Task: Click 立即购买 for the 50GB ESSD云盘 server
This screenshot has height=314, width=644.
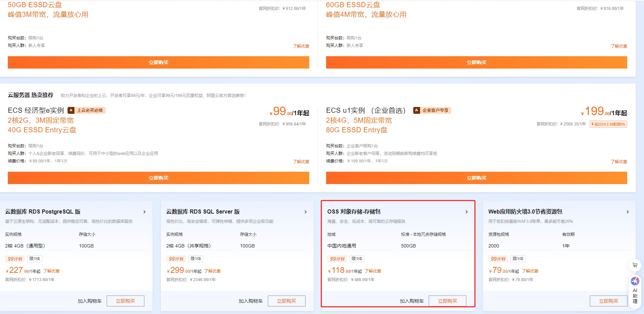Action: click(158, 62)
